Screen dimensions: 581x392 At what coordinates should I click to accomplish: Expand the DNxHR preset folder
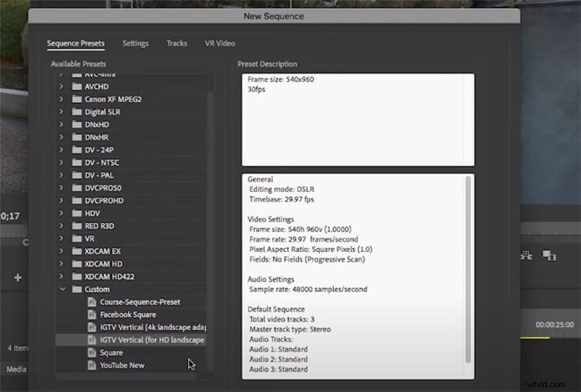click(61, 137)
